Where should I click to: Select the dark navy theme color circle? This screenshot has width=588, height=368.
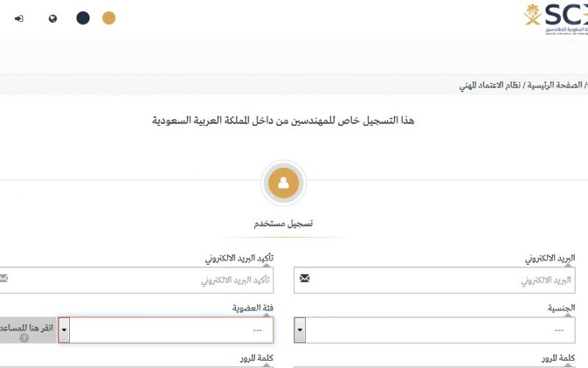[x=83, y=18]
